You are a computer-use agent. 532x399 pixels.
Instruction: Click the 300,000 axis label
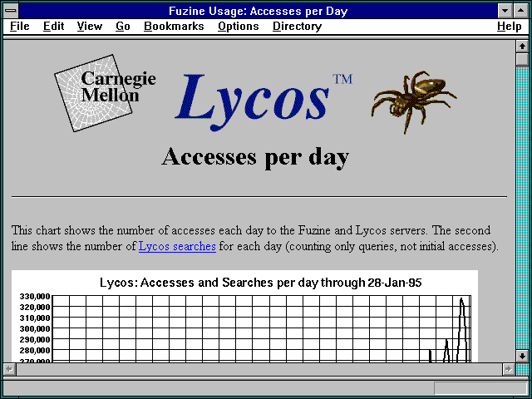35,328
